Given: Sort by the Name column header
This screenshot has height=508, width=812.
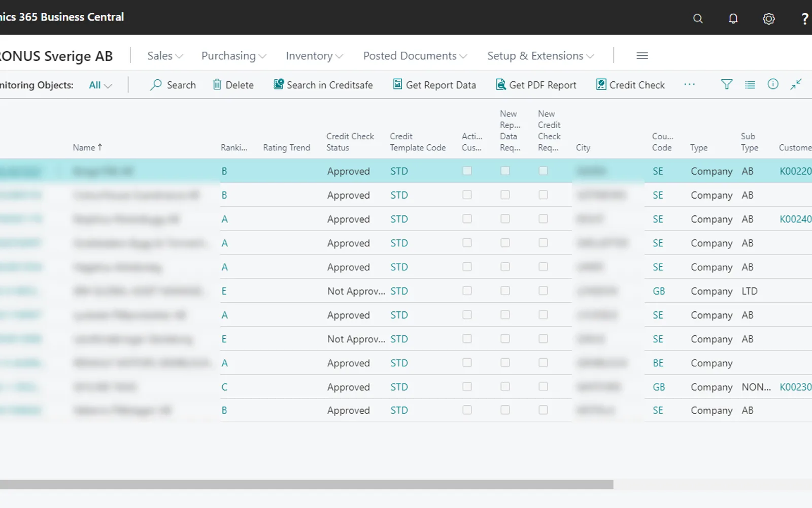Looking at the screenshot, I should pos(87,147).
